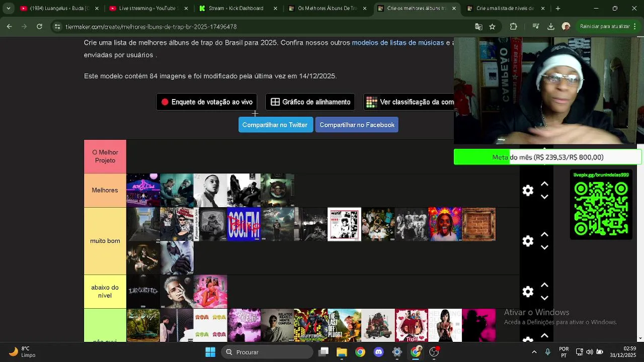Share via Compartilhar no Facebook
The width and height of the screenshot is (644, 362).
pos(357,125)
